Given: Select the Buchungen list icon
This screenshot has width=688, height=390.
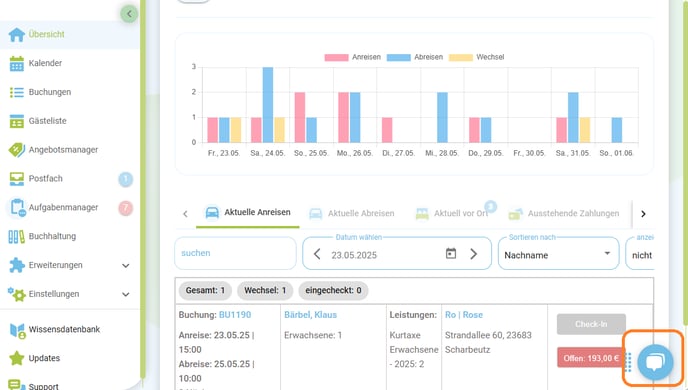Looking at the screenshot, I should [x=17, y=92].
